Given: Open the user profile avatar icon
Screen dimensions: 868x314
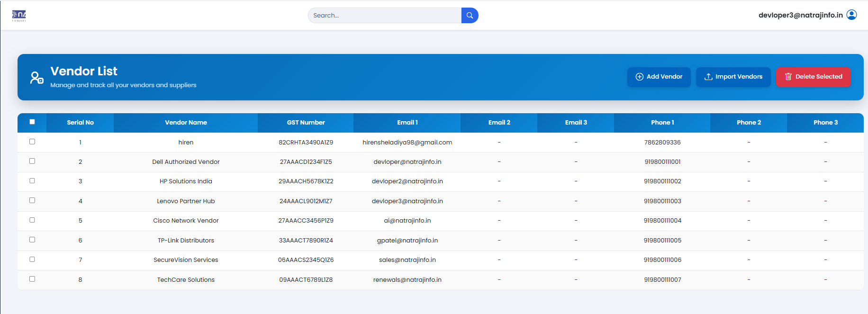Looking at the screenshot, I should coord(851,15).
